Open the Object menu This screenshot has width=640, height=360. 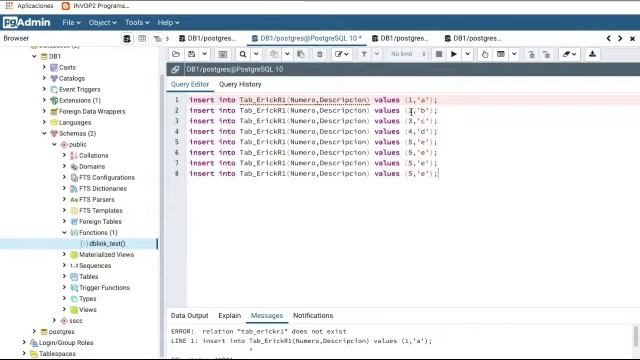pos(102,22)
